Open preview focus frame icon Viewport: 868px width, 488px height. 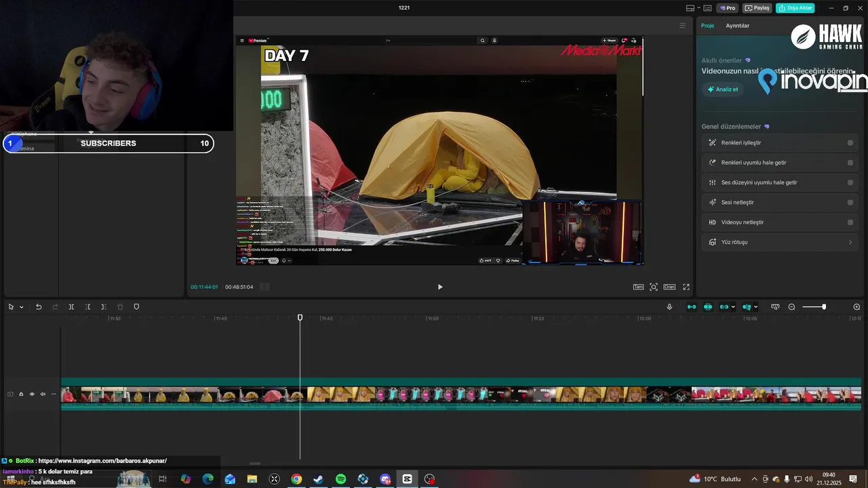point(654,287)
